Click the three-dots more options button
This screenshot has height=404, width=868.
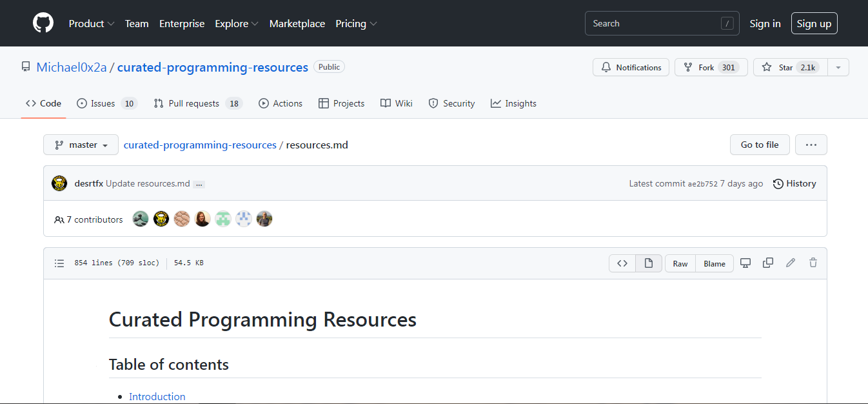click(x=811, y=145)
